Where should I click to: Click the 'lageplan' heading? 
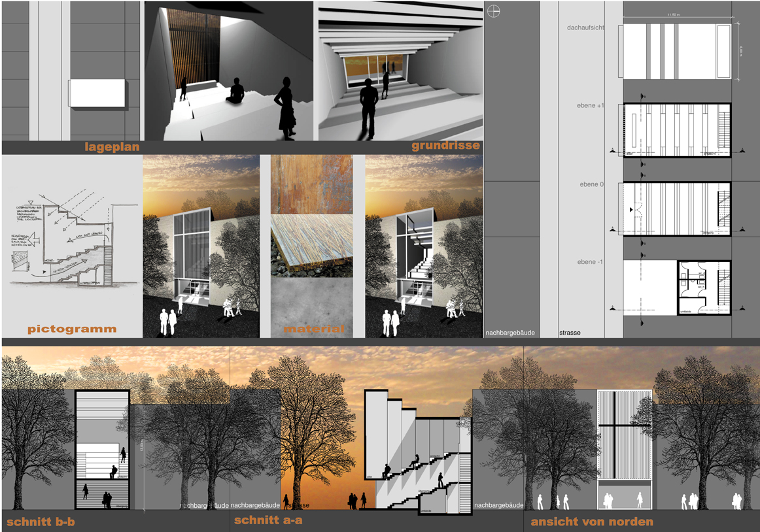click(112, 147)
